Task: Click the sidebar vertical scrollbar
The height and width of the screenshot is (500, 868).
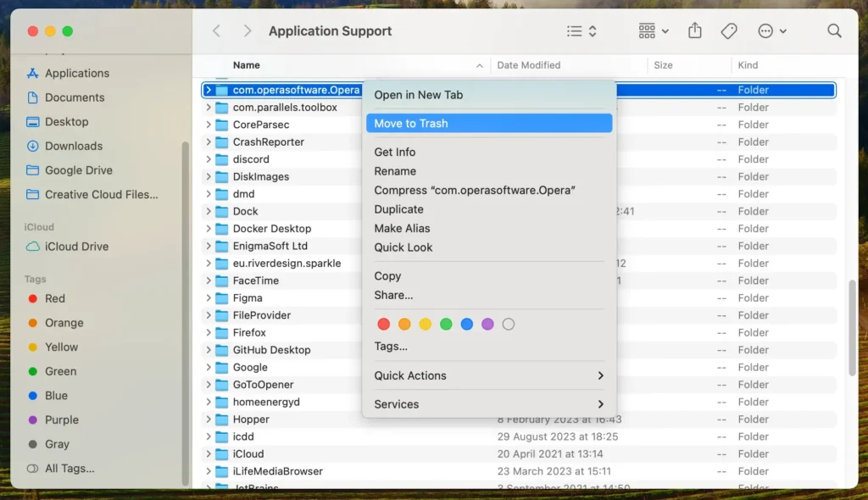Action: (x=186, y=314)
